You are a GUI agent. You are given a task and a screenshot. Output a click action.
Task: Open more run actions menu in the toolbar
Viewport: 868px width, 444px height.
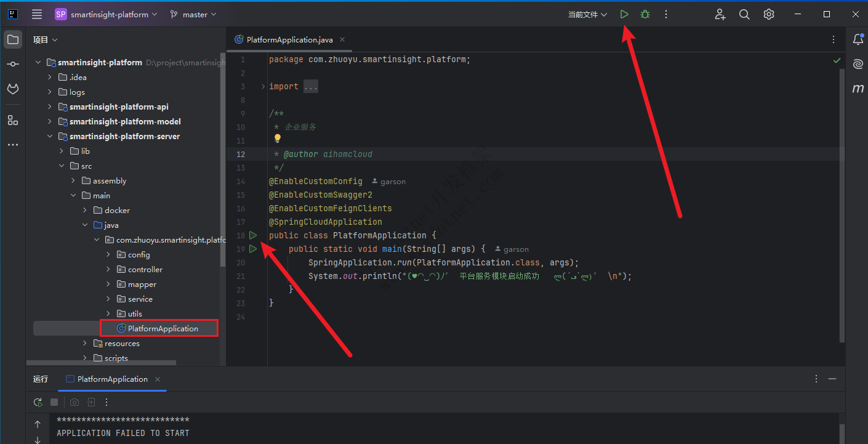666,14
